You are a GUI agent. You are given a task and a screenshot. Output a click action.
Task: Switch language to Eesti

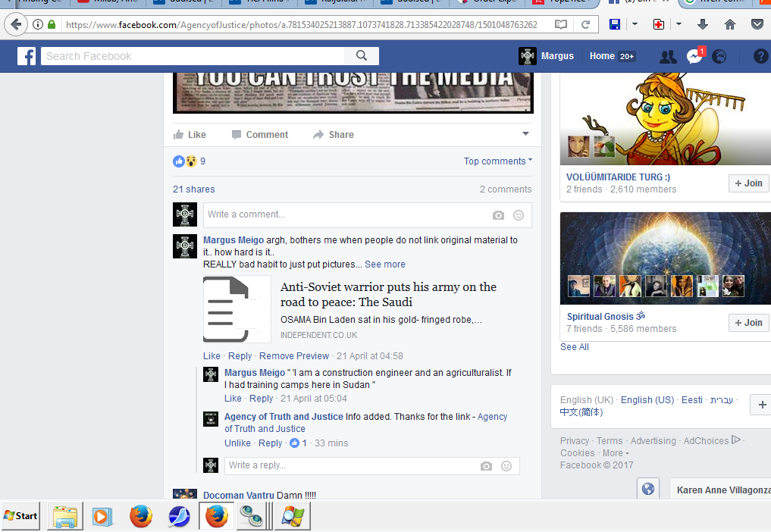tap(692, 400)
